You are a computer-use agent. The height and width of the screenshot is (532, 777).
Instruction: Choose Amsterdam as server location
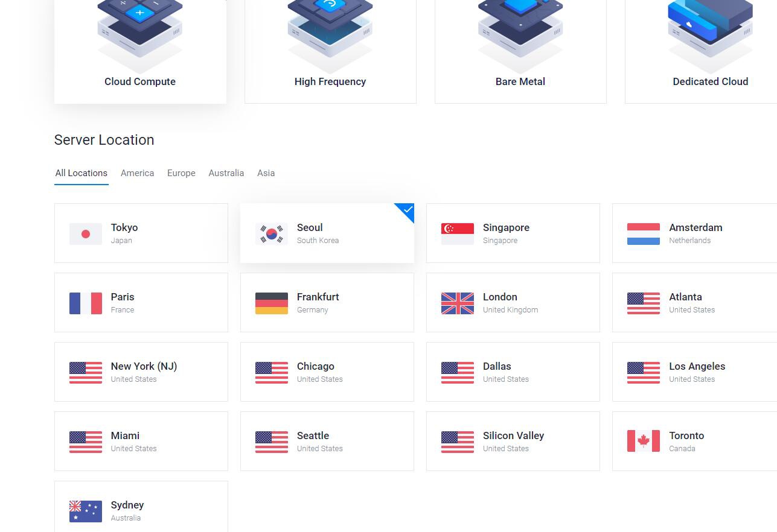(694, 233)
